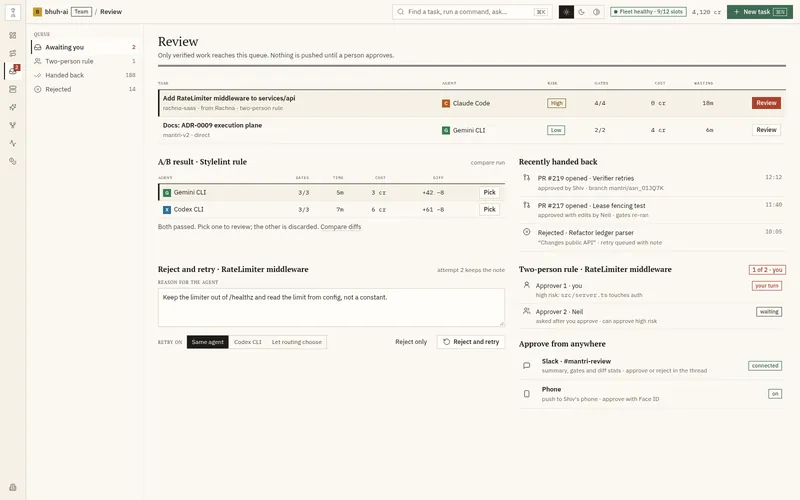Open the Review inbox sidebar icon with badge
Viewport: 800px width, 500px height.
tap(13, 71)
